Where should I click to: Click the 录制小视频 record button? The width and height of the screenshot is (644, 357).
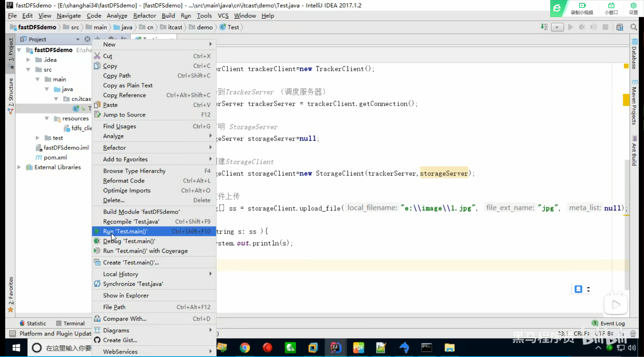click(x=582, y=8)
